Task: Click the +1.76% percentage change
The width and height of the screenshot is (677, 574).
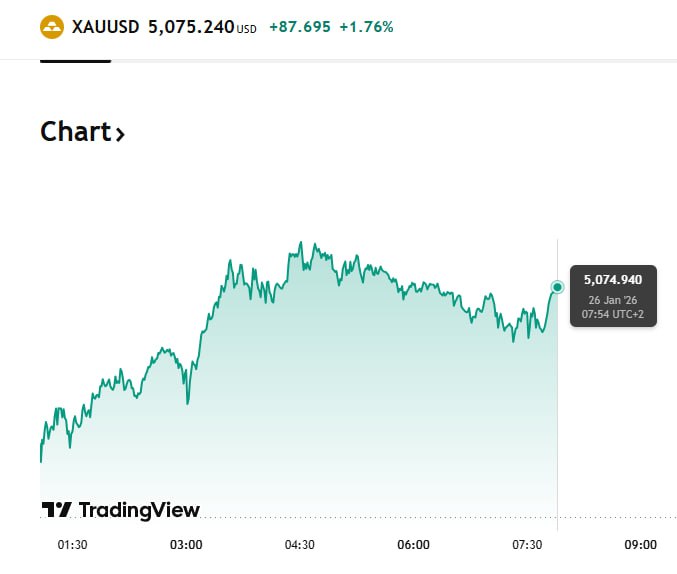Action: [x=366, y=27]
